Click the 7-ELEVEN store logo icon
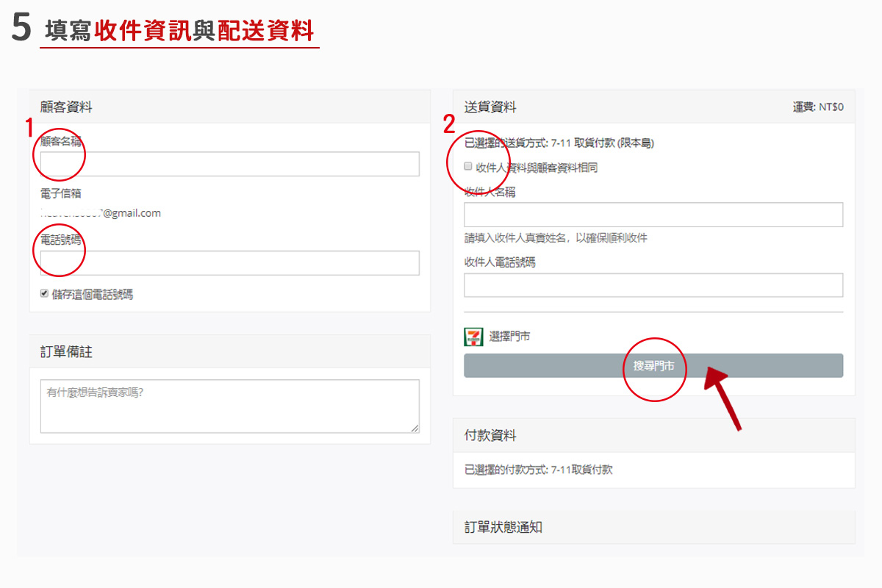 (x=473, y=337)
